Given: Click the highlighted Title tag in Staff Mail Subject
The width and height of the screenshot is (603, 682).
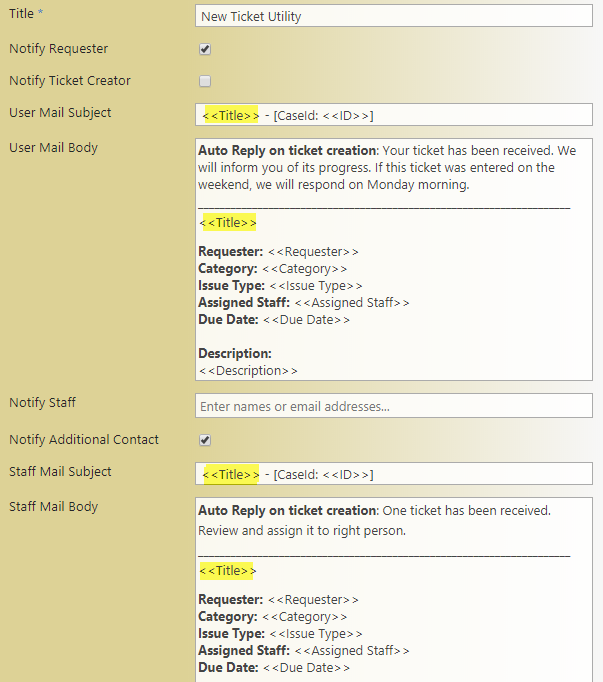Looking at the screenshot, I should (x=231, y=475).
